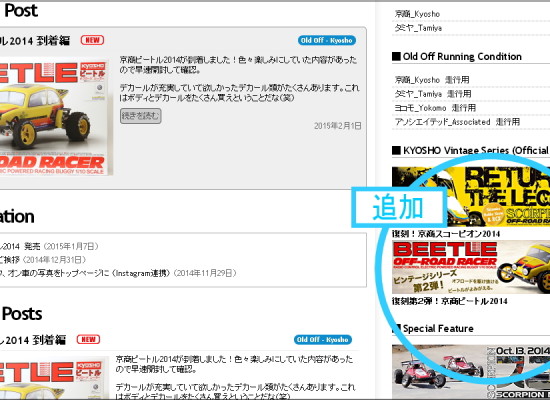Click the Old Off - Kyosho tag on top post
Image resolution: width=550 pixels, height=400 pixels.
click(327, 40)
